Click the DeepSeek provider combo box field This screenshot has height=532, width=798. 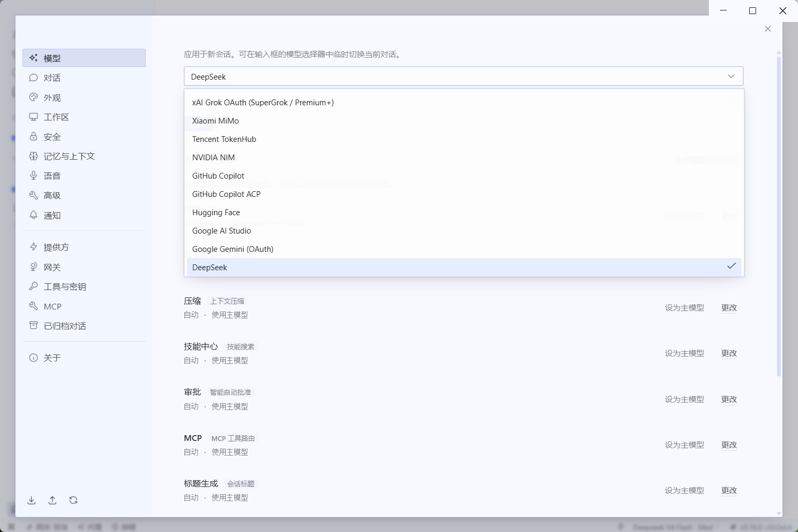click(x=463, y=76)
